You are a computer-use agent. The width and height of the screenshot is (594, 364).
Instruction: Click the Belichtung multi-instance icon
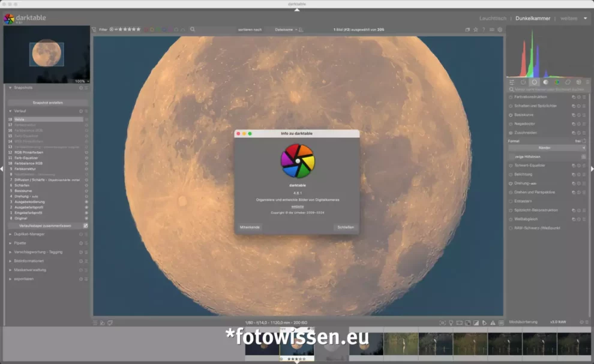coord(574,175)
